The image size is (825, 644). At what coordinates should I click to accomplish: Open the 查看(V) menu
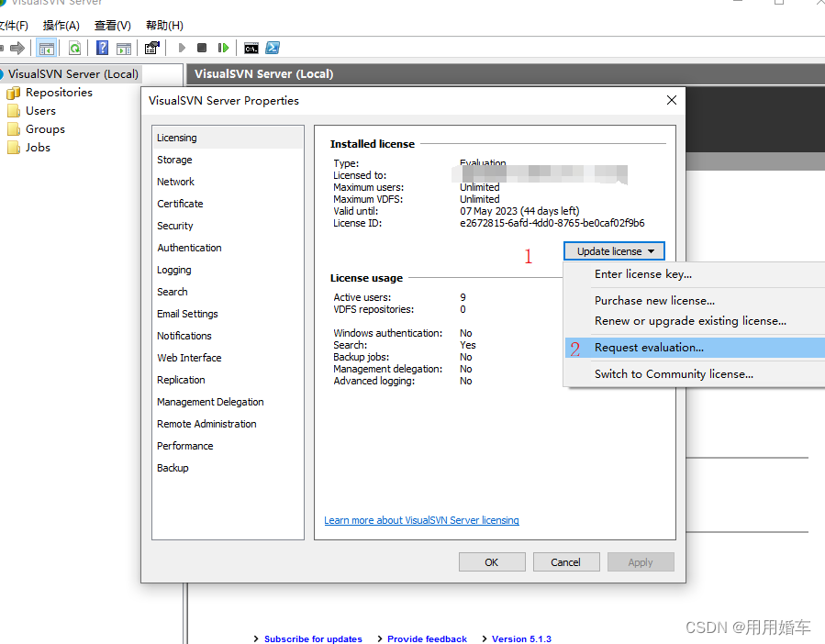pos(113,26)
